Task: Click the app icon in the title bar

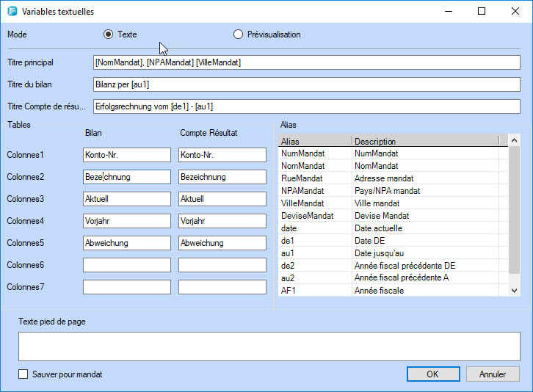Action: [x=12, y=12]
